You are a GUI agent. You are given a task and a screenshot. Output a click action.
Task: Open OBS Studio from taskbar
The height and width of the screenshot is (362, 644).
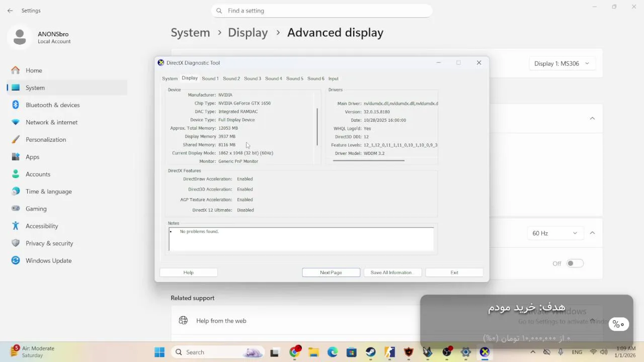pos(447,352)
